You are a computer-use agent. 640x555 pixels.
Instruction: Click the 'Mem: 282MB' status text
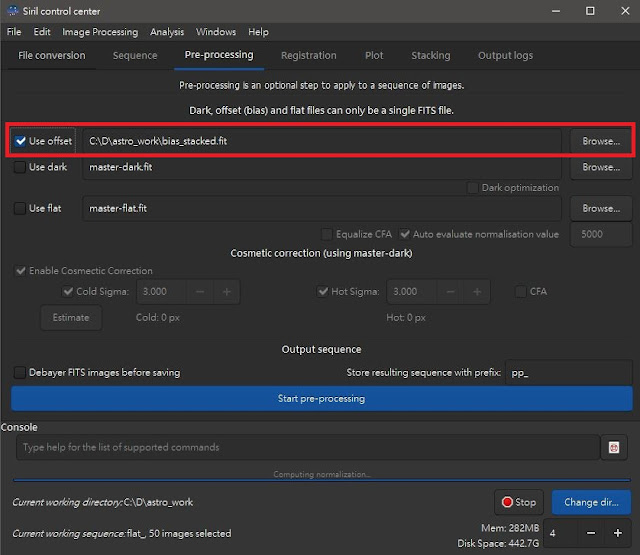click(510, 528)
